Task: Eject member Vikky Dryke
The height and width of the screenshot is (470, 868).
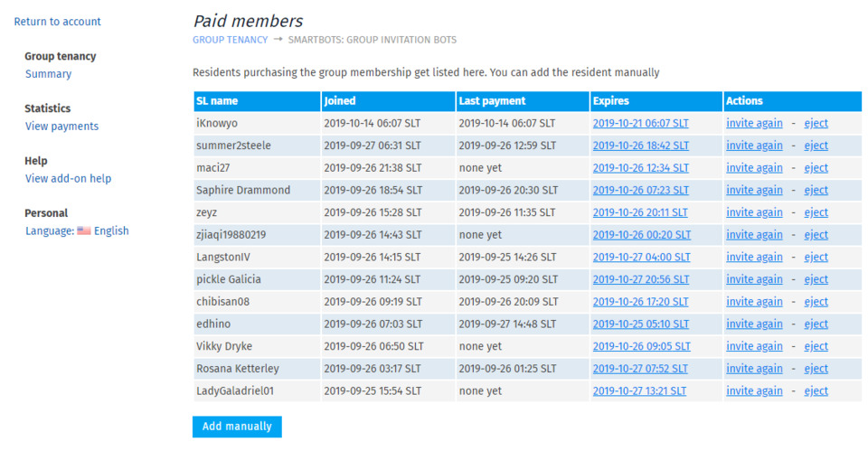Action: click(x=816, y=346)
